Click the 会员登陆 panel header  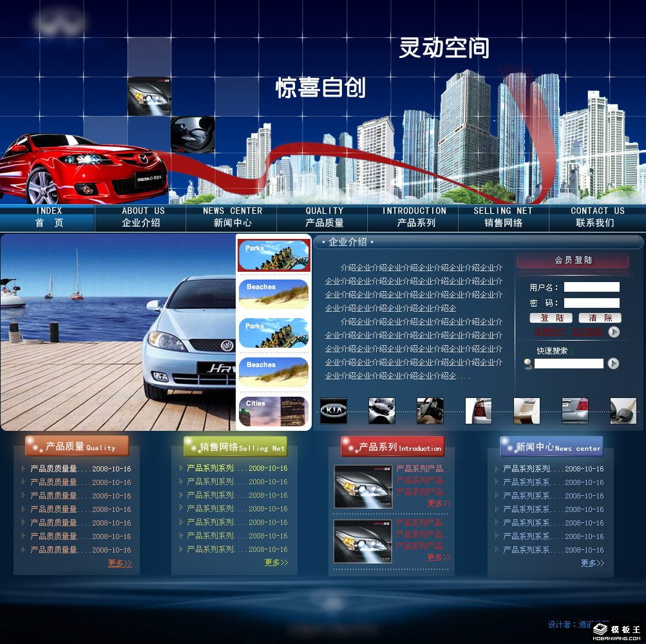click(x=573, y=260)
